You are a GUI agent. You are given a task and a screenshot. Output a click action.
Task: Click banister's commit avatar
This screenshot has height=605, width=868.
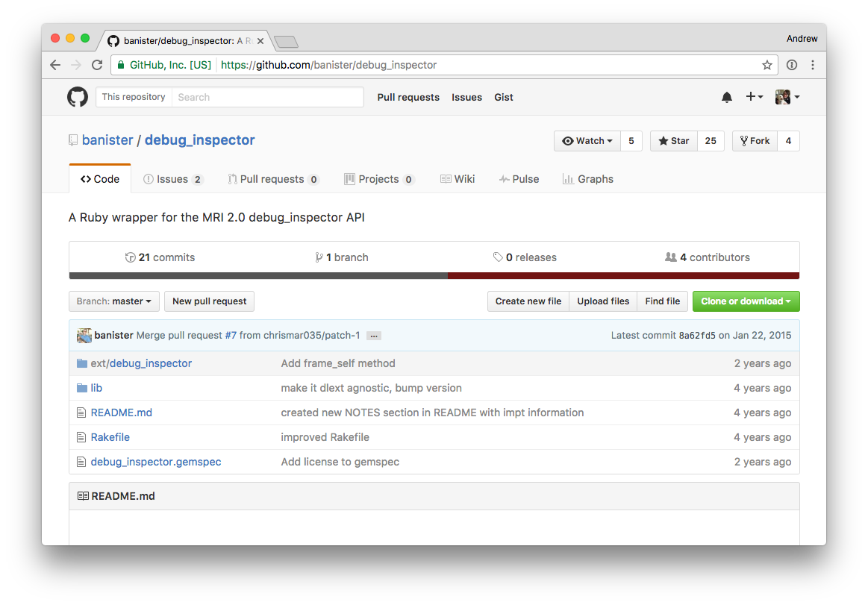click(84, 336)
